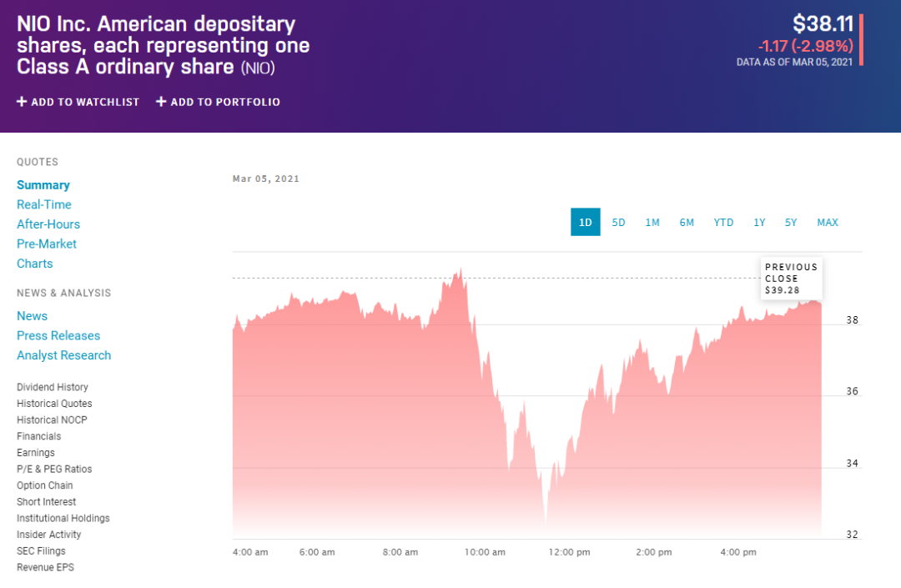Viewport: 901px width, 588px height.
Task: Click the NEWS & ANALYSIS section heading
Action: (63, 293)
